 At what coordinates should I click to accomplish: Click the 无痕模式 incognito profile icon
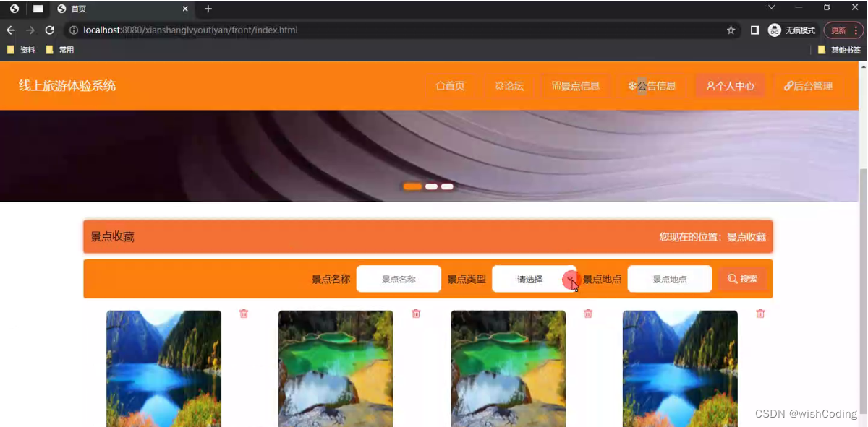pyautogui.click(x=774, y=30)
